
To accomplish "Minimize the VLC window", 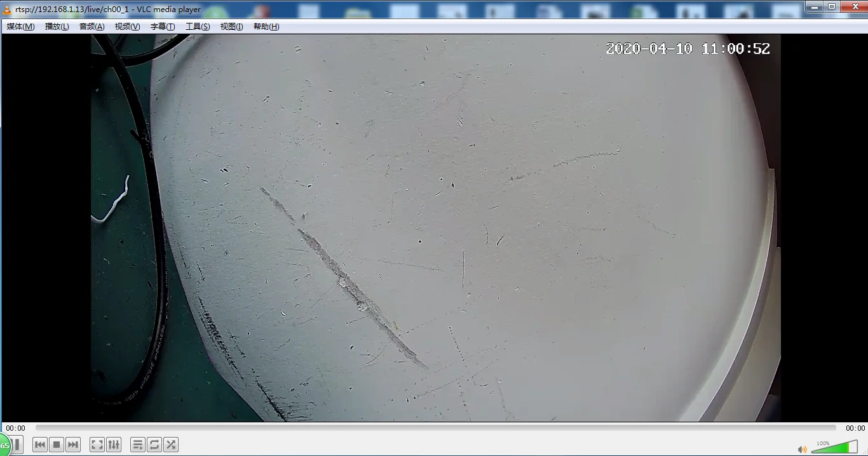I will [815, 6].
